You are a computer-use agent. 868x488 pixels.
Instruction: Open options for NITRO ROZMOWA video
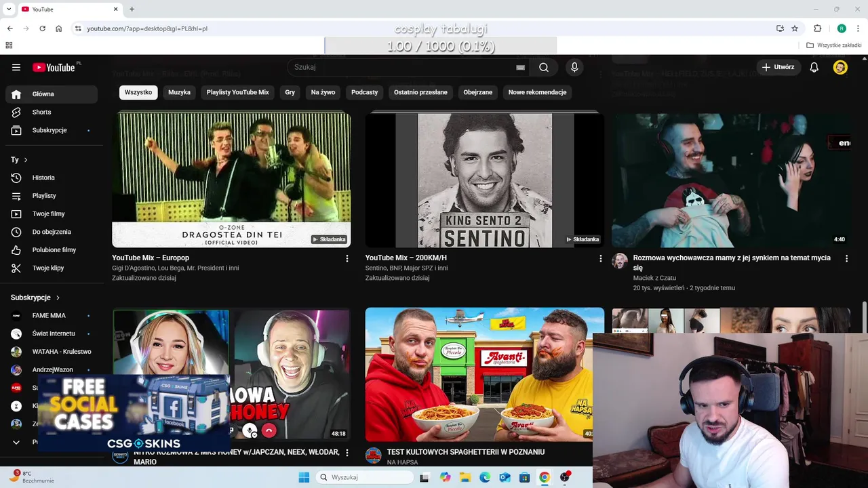[347, 452]
